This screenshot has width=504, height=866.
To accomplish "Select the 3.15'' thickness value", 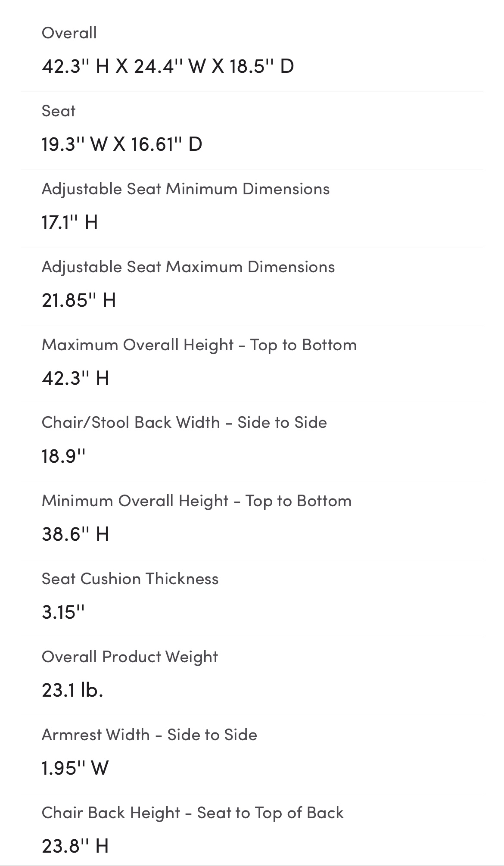I will click(x=63, y=612).
